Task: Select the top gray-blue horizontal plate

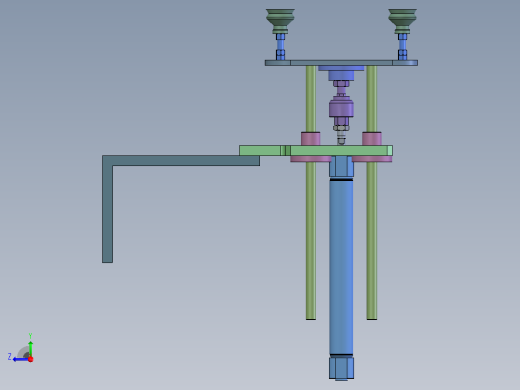Action: pos(341,63)
